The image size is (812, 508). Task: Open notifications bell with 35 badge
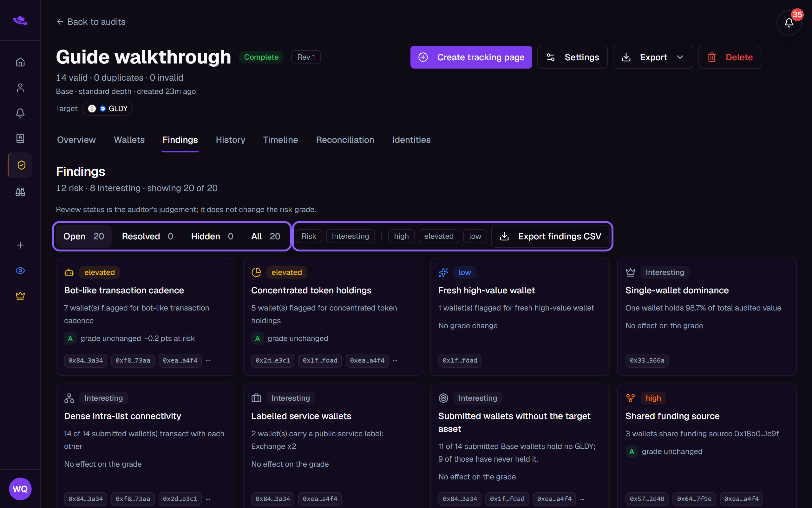click(789, 23)
